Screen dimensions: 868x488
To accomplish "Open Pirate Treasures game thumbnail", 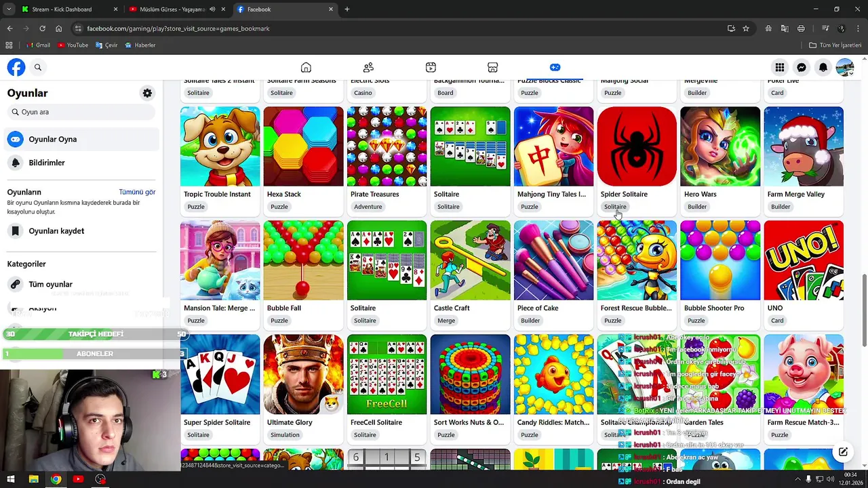I will click(387, 146).
